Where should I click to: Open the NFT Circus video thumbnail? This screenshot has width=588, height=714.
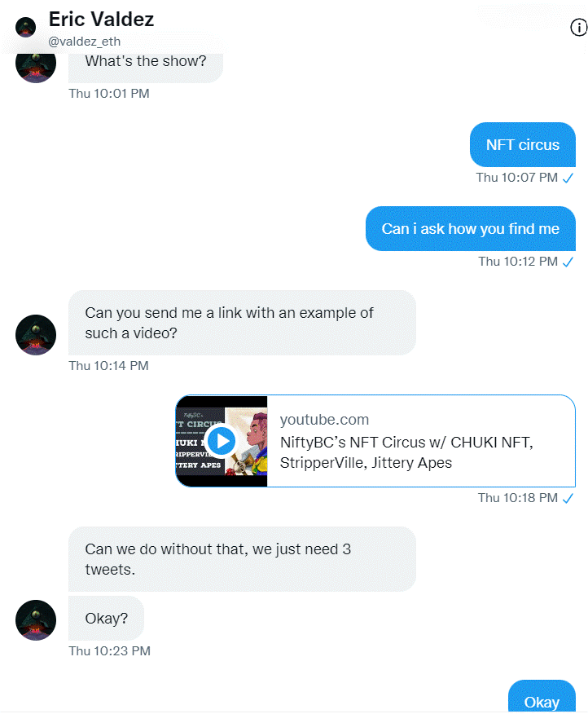click(222, 441)
